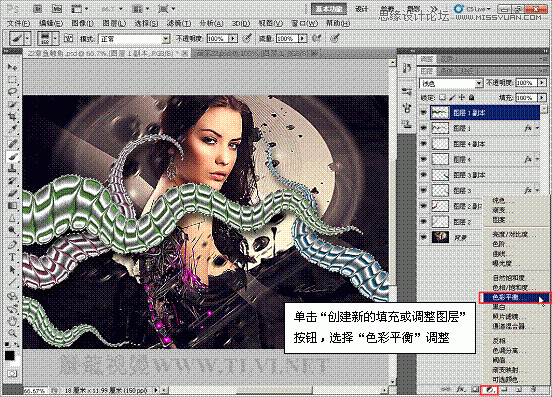Click the add layer mask icon
552x397 pixels.
coord(475,390)
